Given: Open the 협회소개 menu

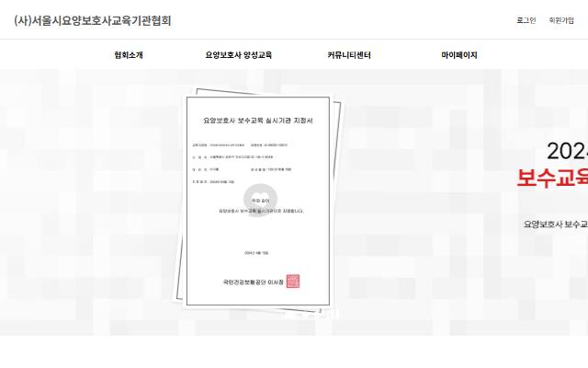Looking at the screenshot, I should click(129, 55).
